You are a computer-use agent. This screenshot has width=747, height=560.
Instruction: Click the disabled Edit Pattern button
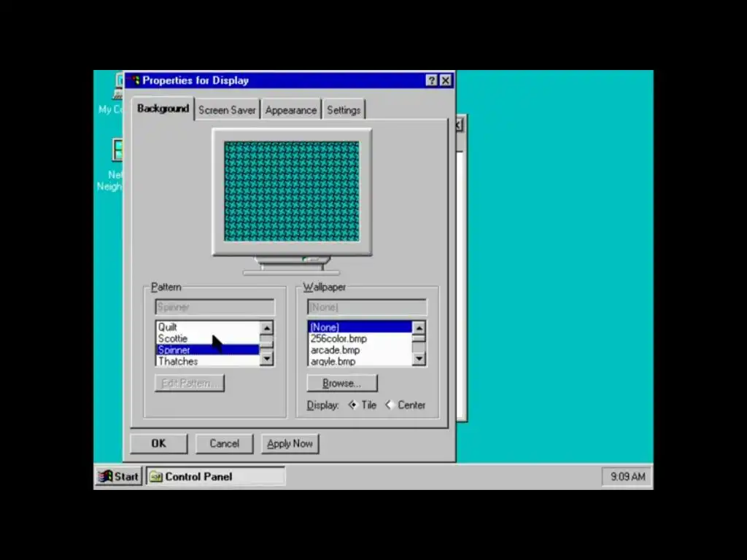click(190, 384)
